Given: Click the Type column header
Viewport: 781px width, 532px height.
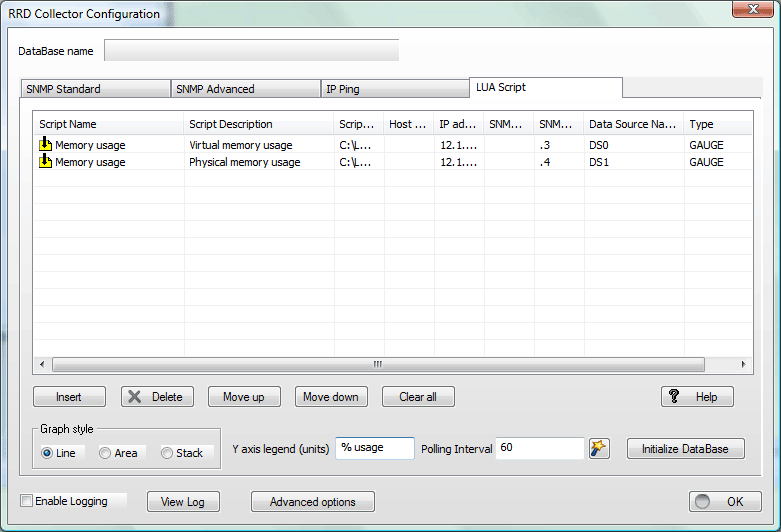Looking at the screenshot, I should coord(718,124).
